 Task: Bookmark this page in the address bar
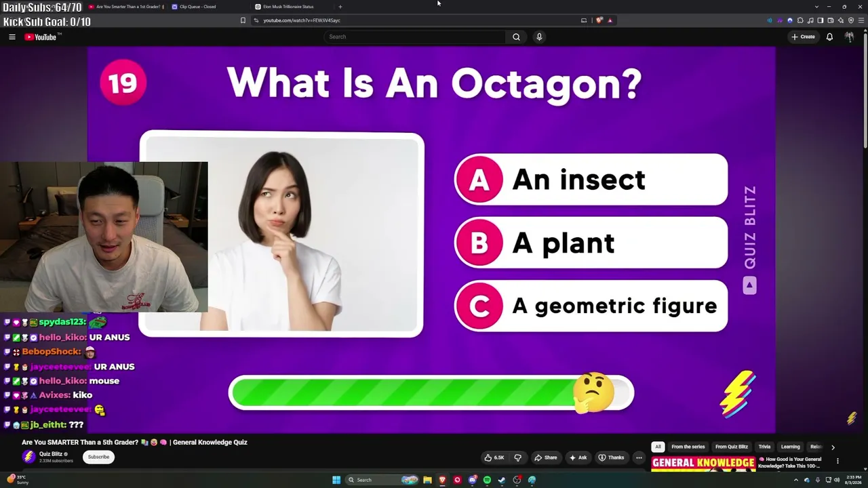243,20
